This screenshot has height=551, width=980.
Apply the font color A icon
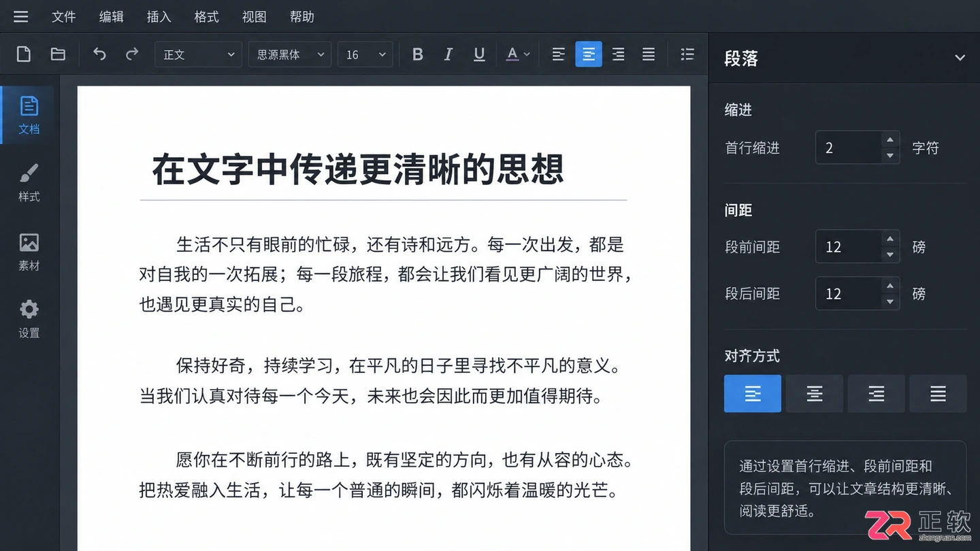click(x=512, y=54)
